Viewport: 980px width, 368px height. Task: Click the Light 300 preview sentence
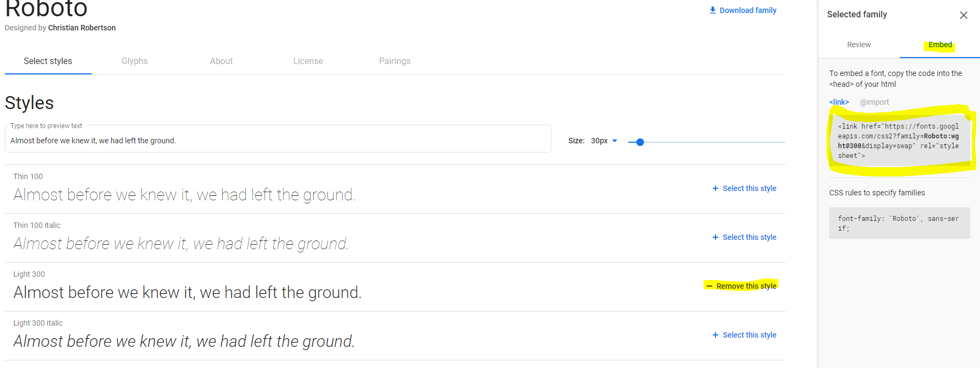pos(188,293)
